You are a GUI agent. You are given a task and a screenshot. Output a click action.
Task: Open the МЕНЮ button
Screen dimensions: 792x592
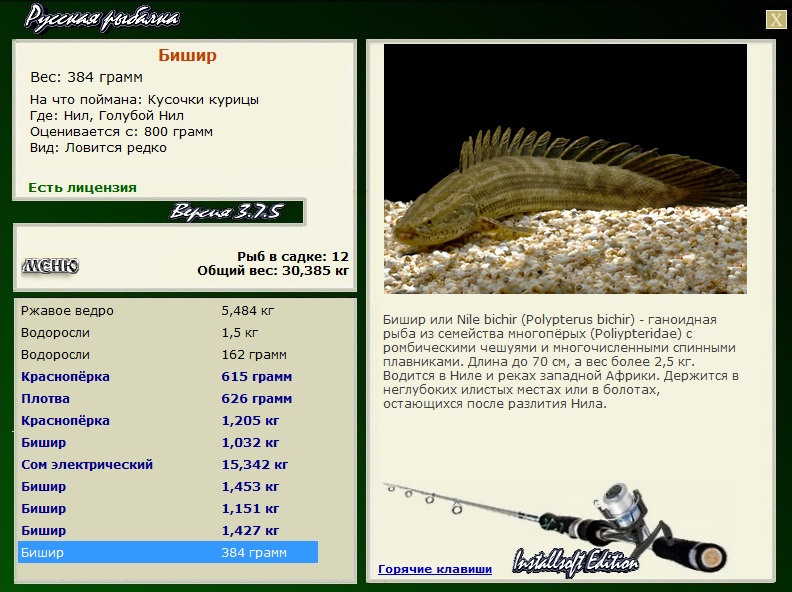coord(50,266)
